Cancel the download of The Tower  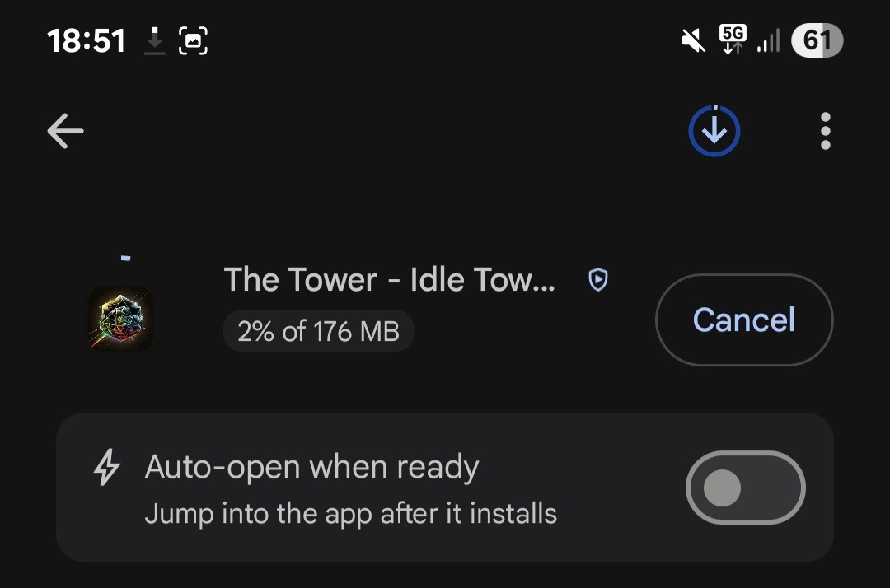coord(743,320)
